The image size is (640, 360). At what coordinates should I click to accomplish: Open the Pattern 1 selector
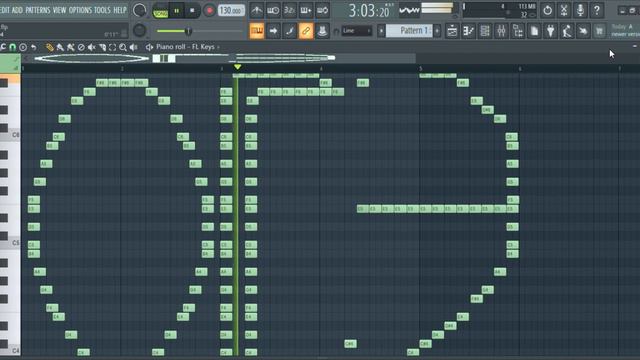(x=409, y=31)
